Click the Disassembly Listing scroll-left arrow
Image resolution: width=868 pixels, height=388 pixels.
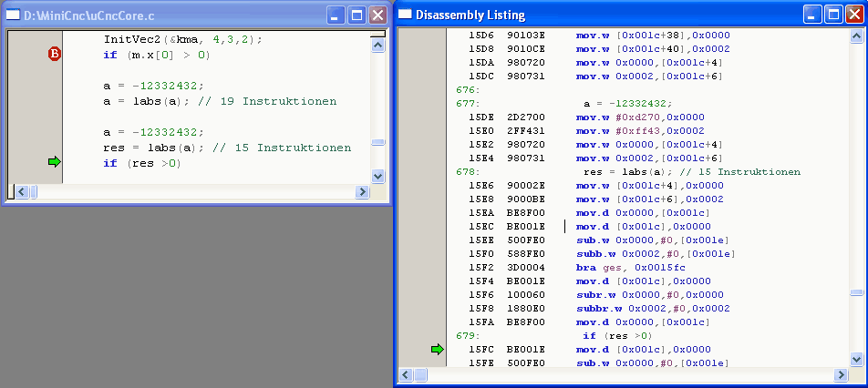click(407, 374)
